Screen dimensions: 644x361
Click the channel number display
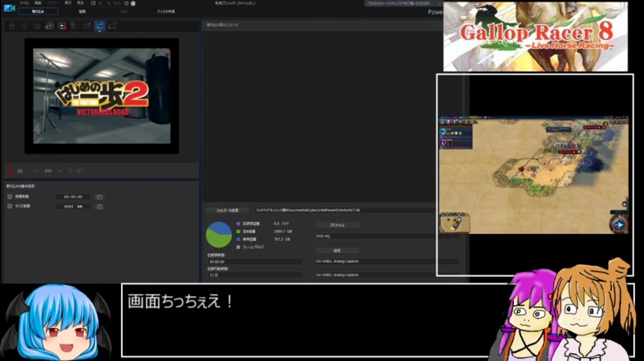[48, 171]
